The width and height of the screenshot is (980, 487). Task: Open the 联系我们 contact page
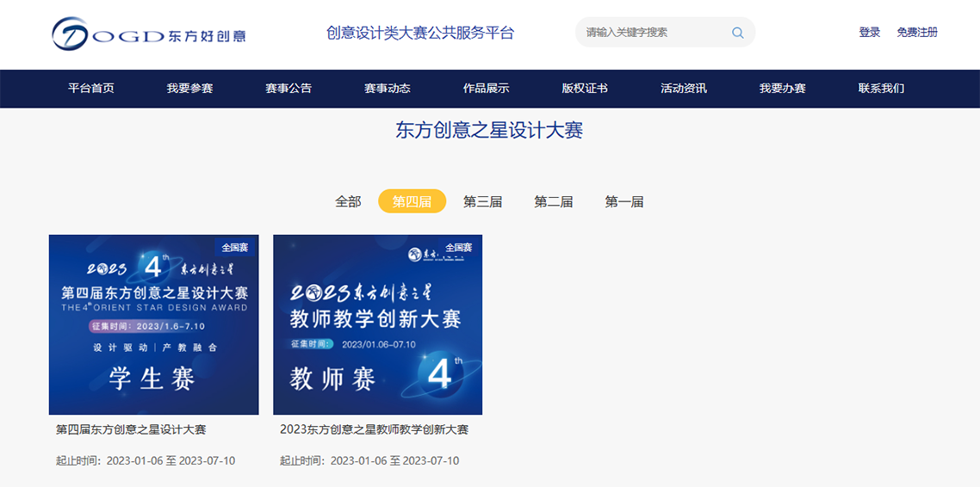[881, 89]
